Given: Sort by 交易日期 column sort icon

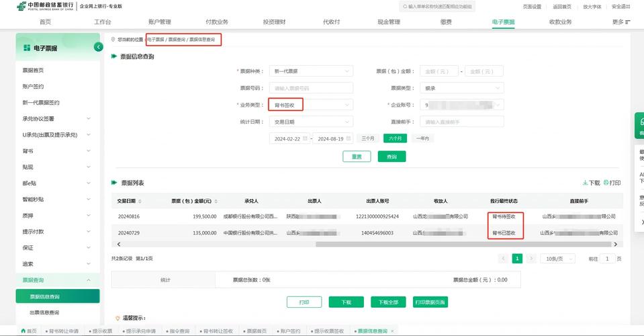Looking at the screenshot, I should coord(140,202).
